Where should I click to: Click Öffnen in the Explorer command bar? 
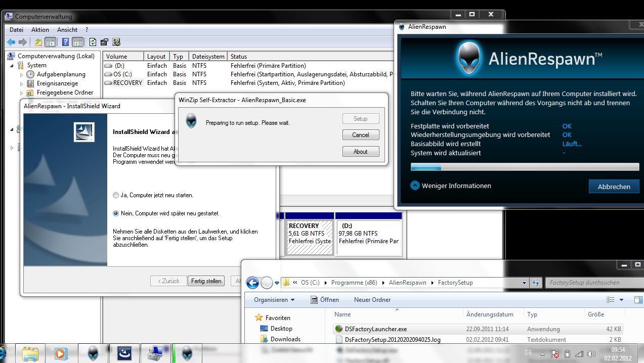pos(324,300)
